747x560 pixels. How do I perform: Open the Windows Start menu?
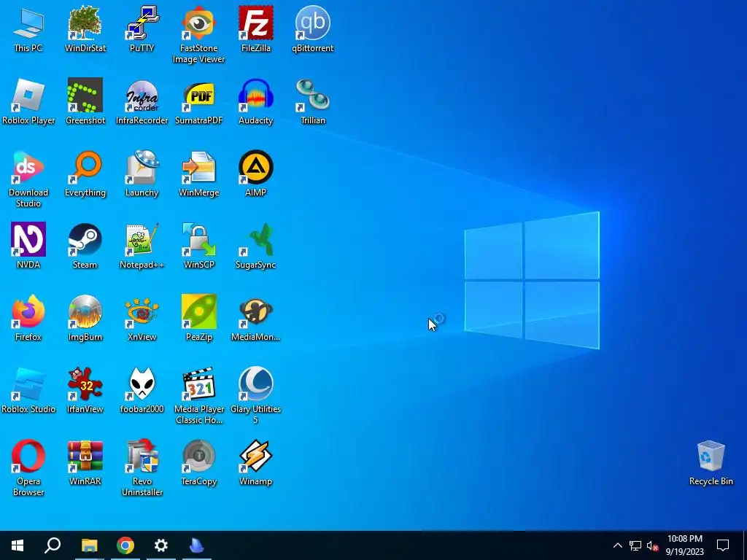pos(18,545)
